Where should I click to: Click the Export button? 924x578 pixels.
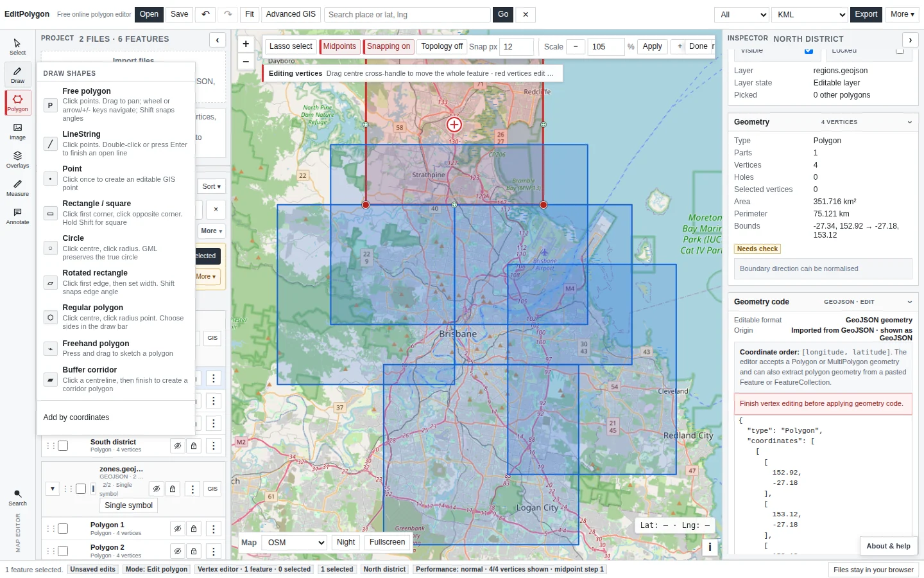[x=866, y=14]
